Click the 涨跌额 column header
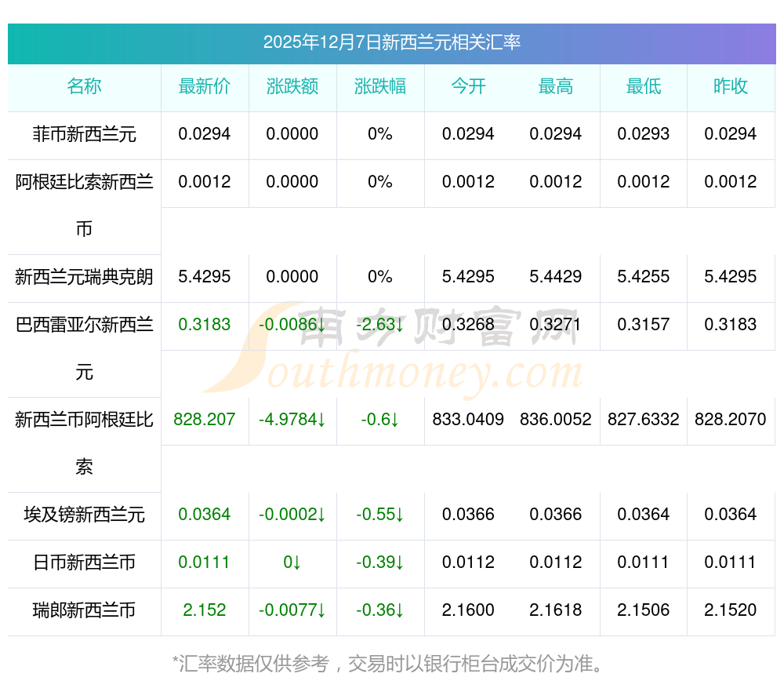This screenshot has height=688, width=784. tap(292, 86)
